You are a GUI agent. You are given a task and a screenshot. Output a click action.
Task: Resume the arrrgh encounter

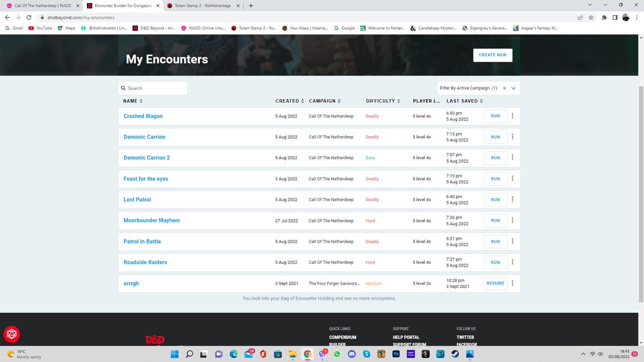coord(495,283)
